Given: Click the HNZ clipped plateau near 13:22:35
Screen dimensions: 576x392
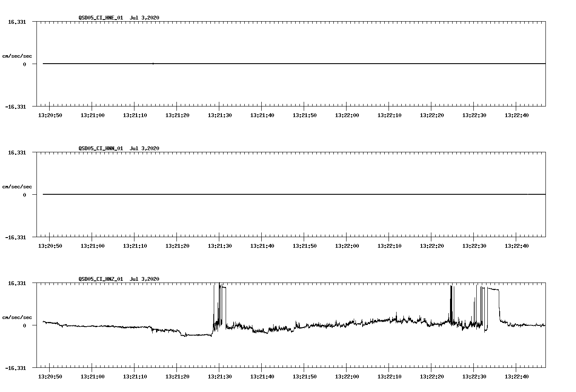Looking at the screenshot, I should tap(493, 289).
